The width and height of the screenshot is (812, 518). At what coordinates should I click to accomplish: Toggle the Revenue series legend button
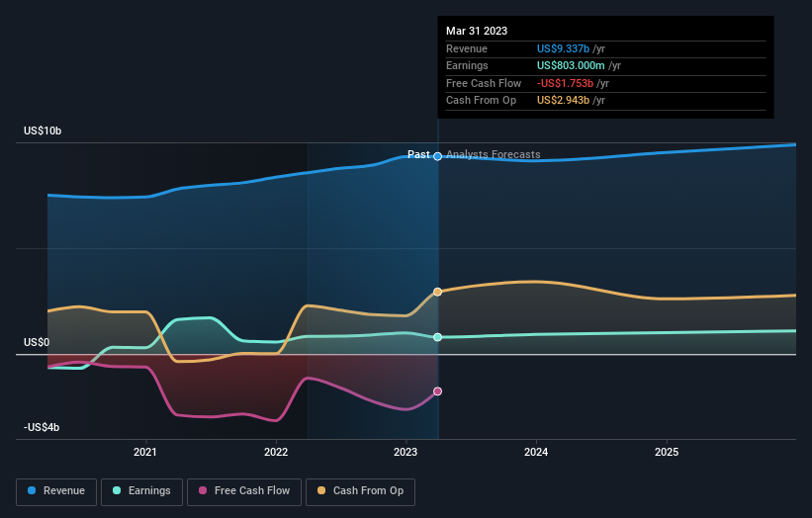pyautogui.click(x=56, y=491)
